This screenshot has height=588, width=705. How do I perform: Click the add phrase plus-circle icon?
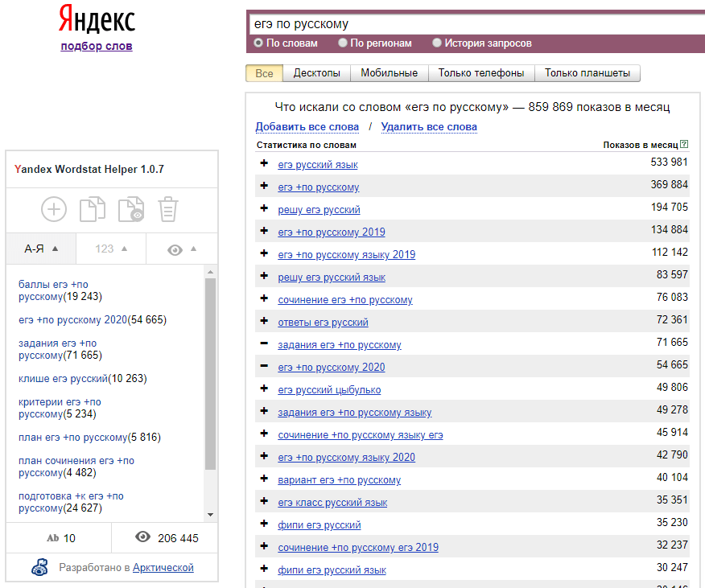(54, 210)
